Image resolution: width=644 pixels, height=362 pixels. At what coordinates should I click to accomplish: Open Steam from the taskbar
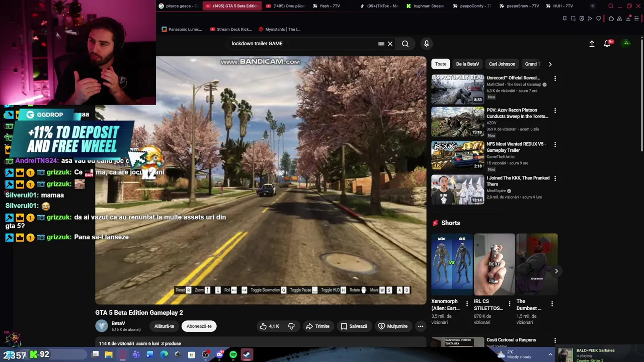pyautogui.click(x=247, y=354)
